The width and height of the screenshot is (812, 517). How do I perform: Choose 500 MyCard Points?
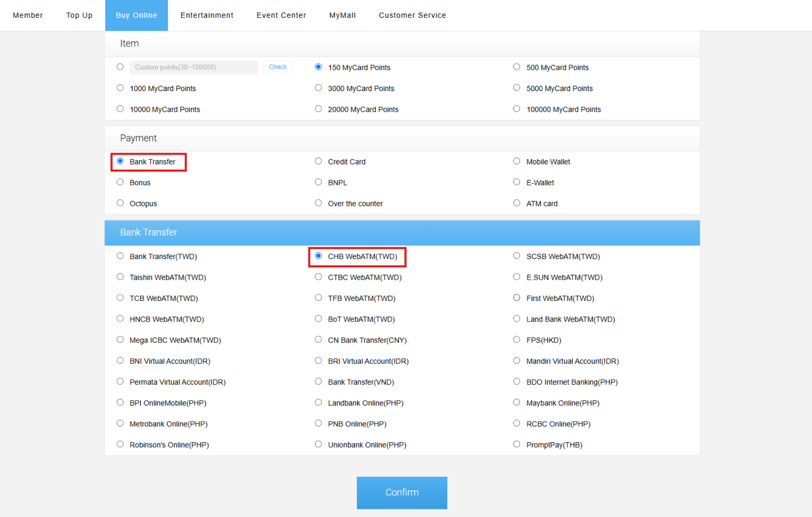tap(517, 67)
